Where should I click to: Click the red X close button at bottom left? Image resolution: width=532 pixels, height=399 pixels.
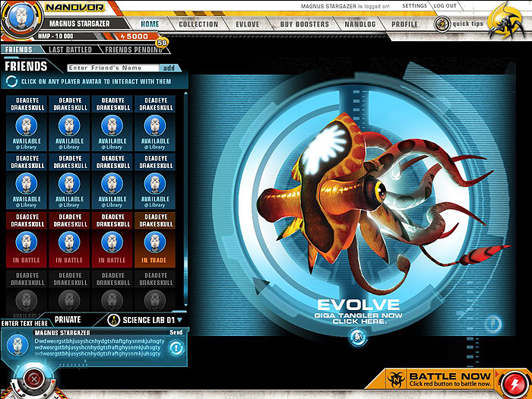coord(33,379)
